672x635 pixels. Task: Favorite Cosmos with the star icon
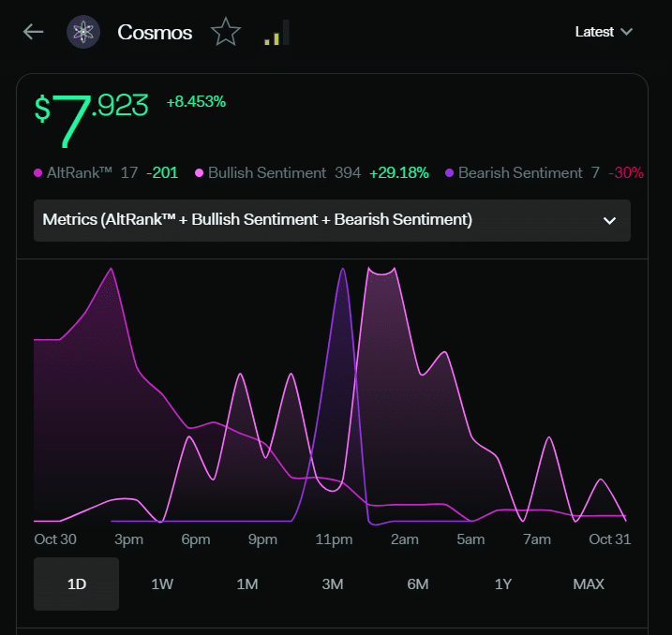(x=226, y=32)
